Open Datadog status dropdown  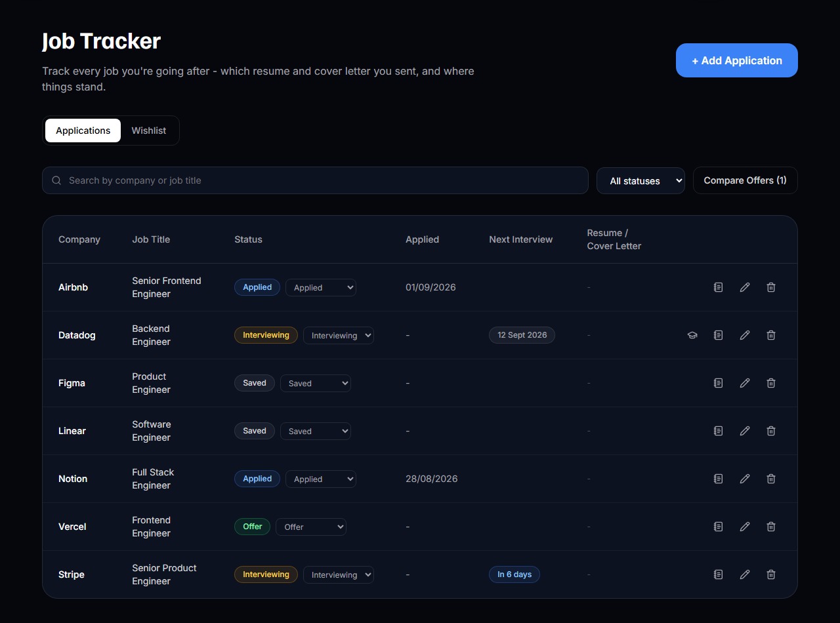pyautogui.click(x=339, y=335)
